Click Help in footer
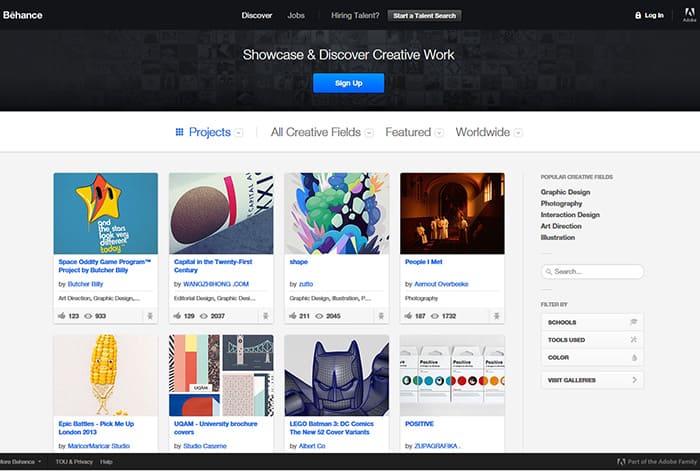Screen dimensions: 700x471 coord(106,462)
